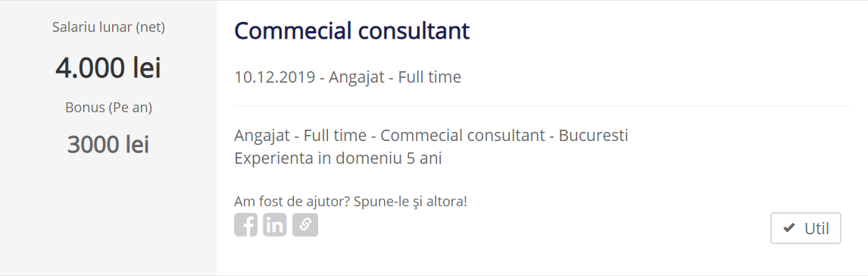Click the Bucuresti location text
The width and height of the screenshot is (868, 276).
[593, 135]
